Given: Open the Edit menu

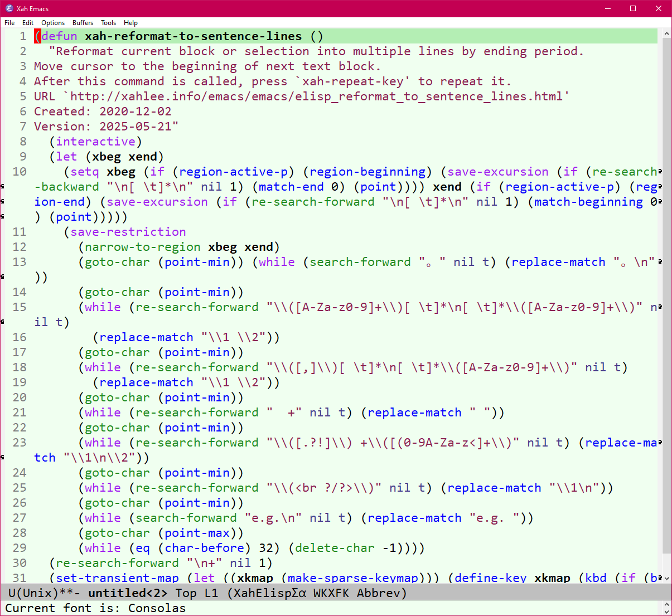Looking at the screenshot, I should point(27,23).
